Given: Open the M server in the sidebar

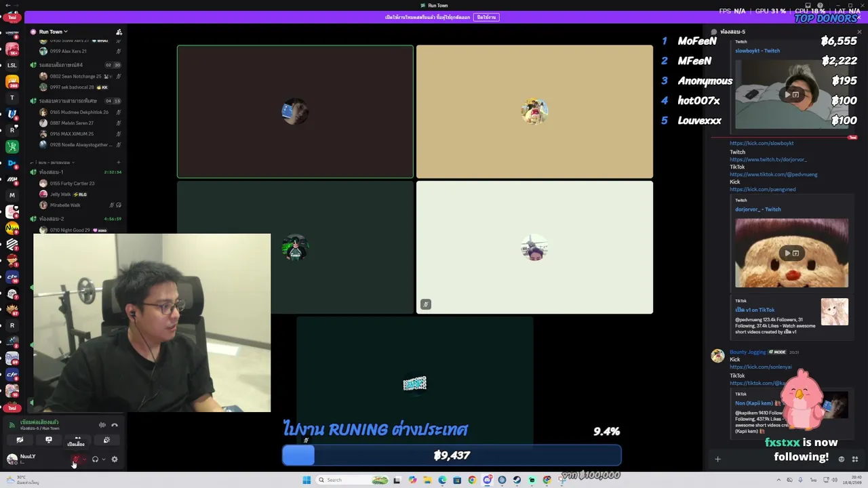Looking at the screenshot, I should pyautogui.click(x=12, y=195).
